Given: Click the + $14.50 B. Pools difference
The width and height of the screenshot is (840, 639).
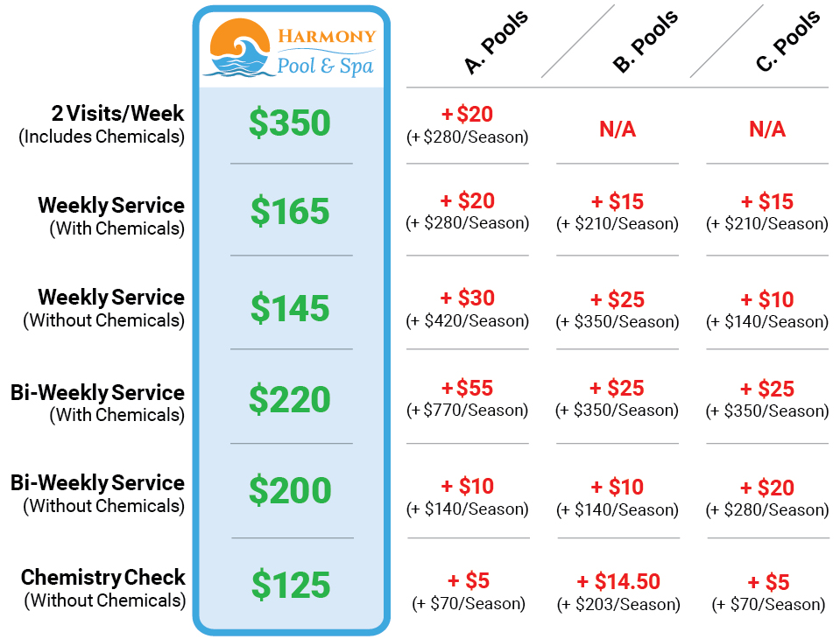Looking at the screenshot, I should (x=618, y=581).
